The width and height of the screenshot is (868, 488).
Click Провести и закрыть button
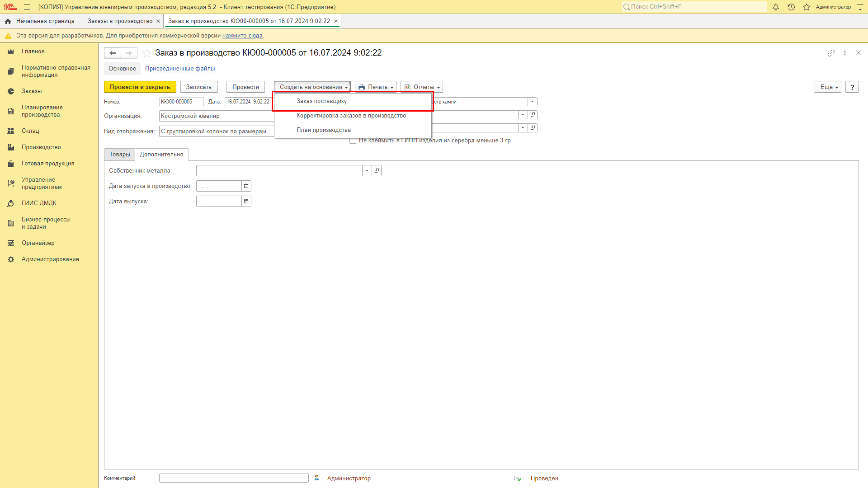(140, 87)
